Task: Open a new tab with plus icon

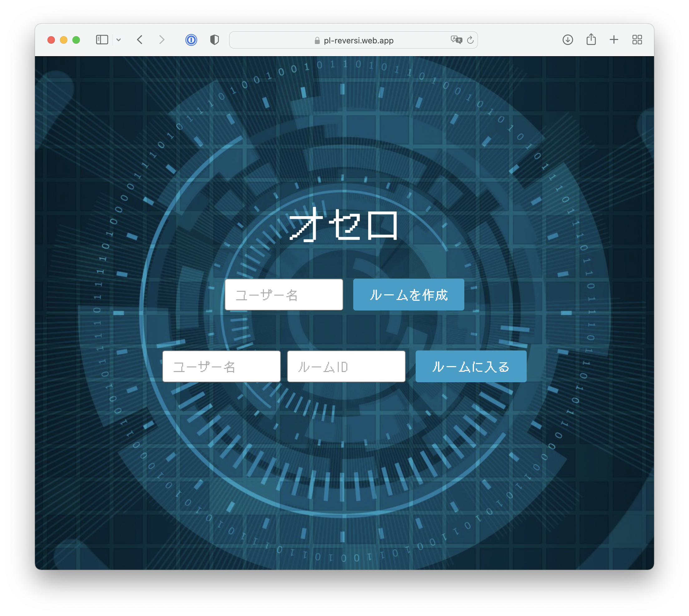Action: 614,40
